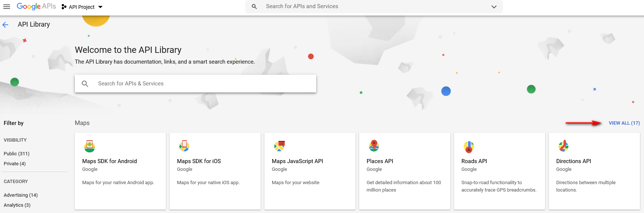Viewport: 644px width, 213px height.
Task: Click the Directions API icon
Action: click(564, 146)
